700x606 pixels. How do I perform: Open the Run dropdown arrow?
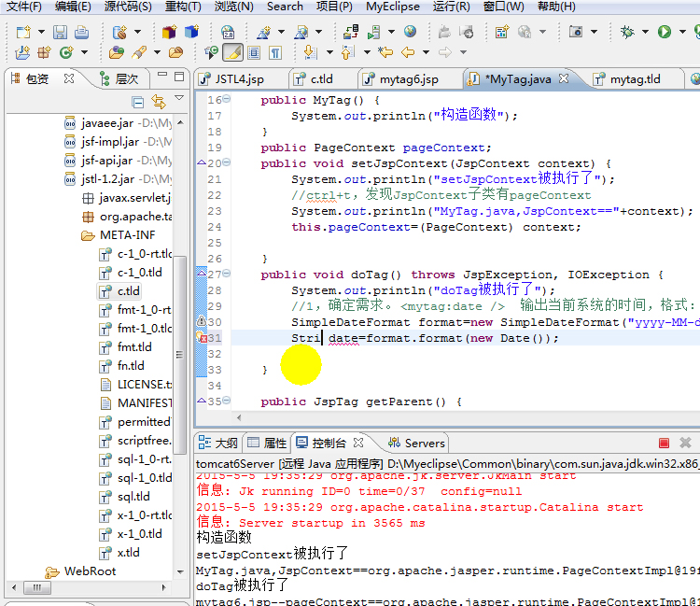point(682,32)
